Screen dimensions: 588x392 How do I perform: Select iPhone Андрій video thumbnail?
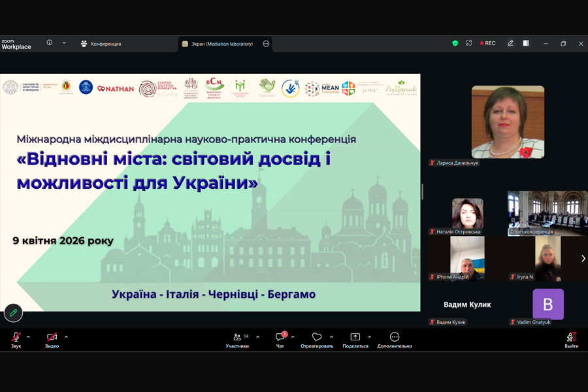[x=467, y=259]
